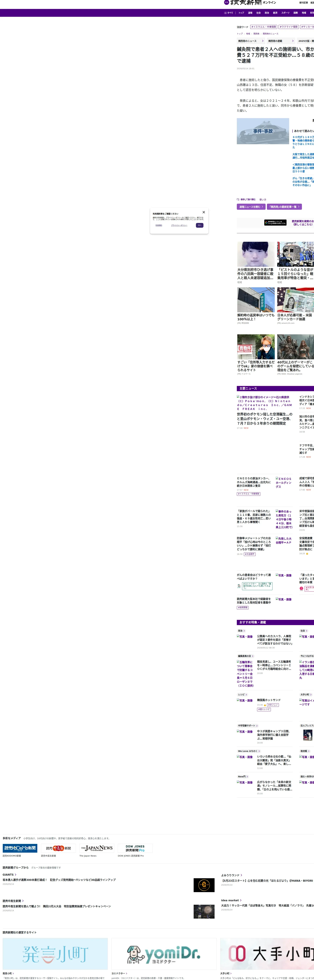The height and width of the screenshot is (980, 314).
Task: Click the 読売KODOMO新聞 logo
Action: click(20, 848)
